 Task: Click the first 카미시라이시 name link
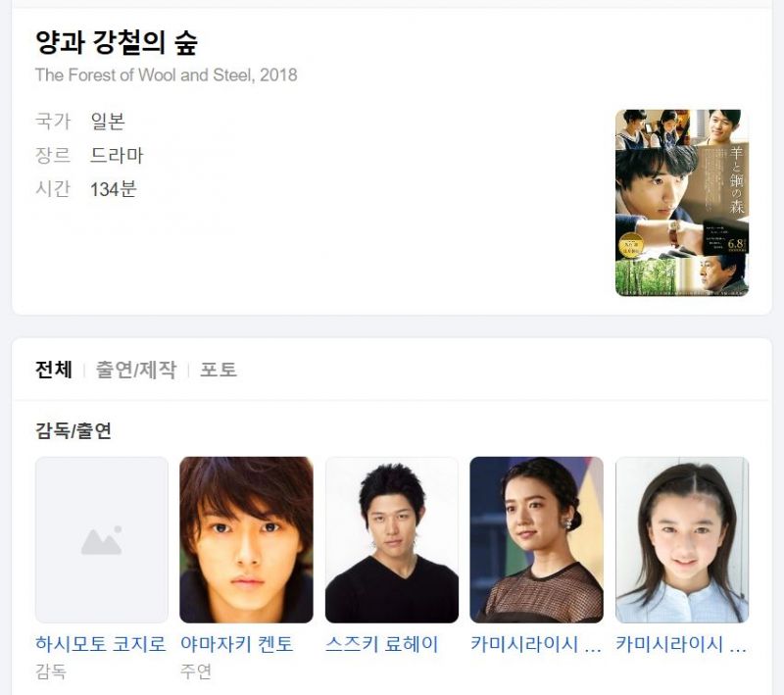click(x=536, y=643)
